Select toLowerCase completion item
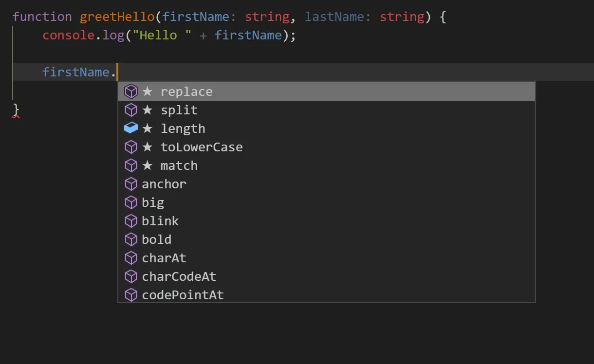The width and height of the screenshot is (594, 364). point(202,147)
